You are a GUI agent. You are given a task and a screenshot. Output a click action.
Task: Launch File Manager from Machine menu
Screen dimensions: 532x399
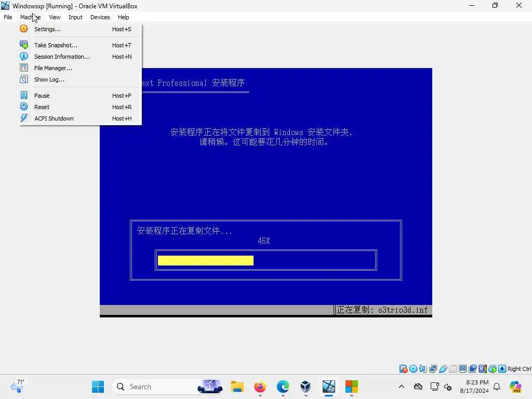pos(80,68)
